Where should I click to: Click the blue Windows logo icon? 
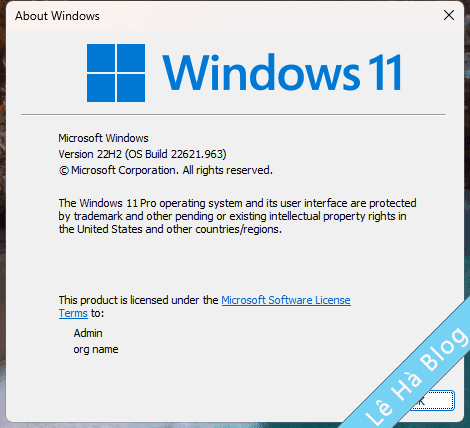(x=116, y=73)
